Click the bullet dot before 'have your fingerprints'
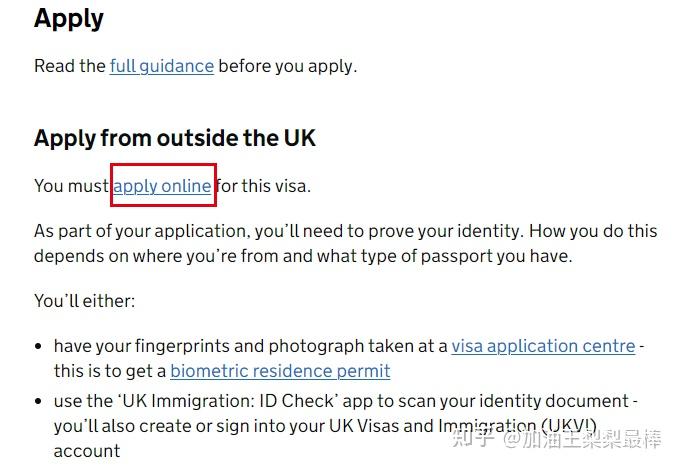Viewport: 678px width, 466px height. coord(40,347)
